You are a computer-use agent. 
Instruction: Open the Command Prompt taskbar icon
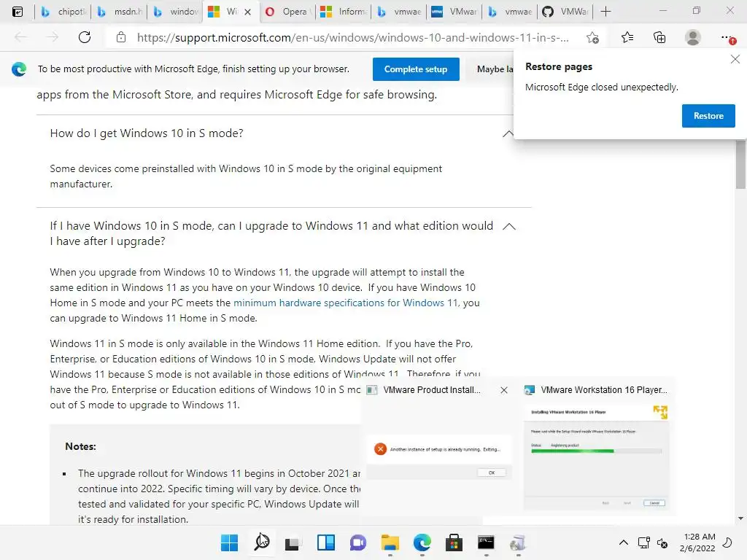(486, 542)
